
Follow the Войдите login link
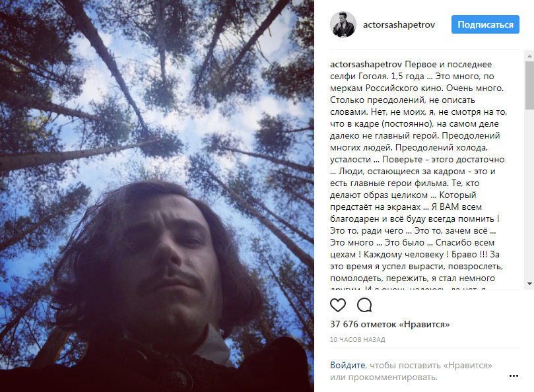347,365
